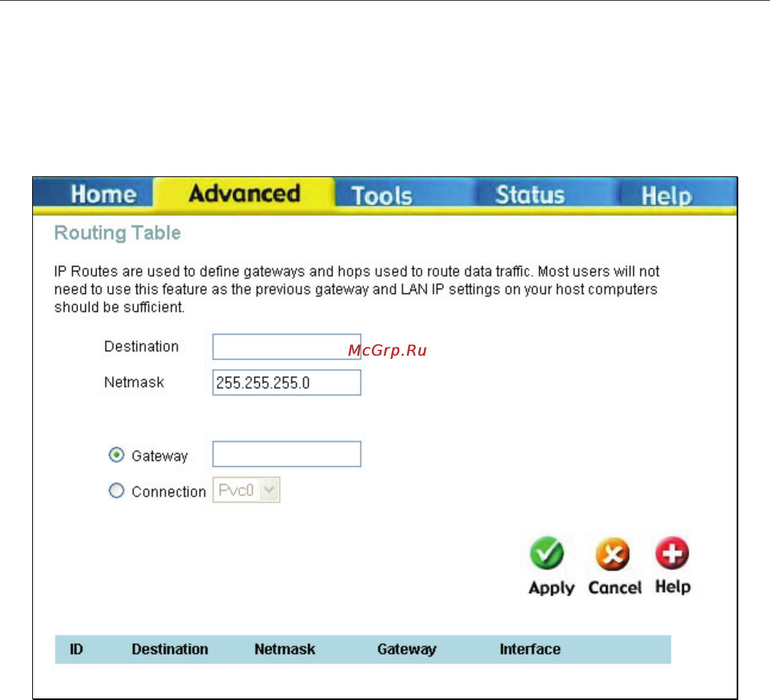Screen dimensions: 770x700
Task: Select the Connection radio button
Action: tap(116, 491)
